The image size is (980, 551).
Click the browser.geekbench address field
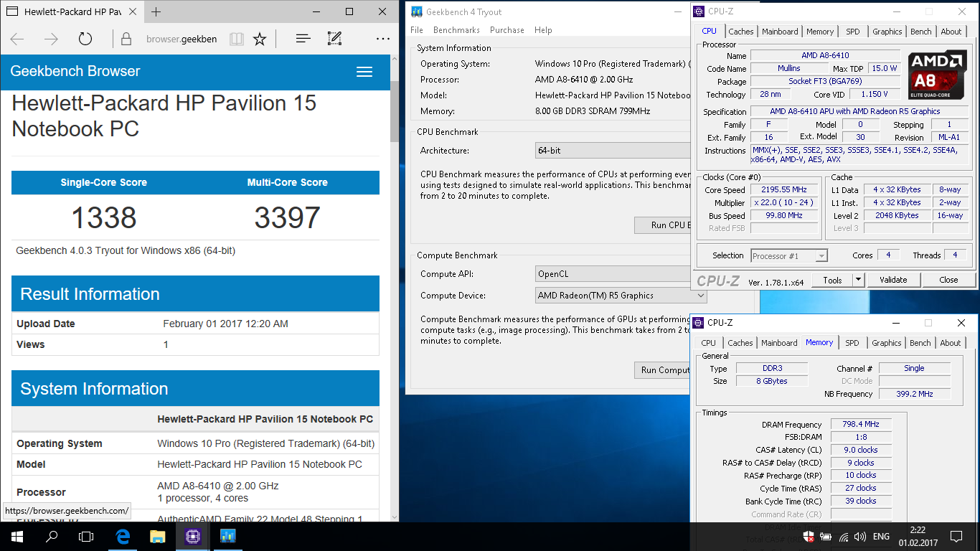182,39
